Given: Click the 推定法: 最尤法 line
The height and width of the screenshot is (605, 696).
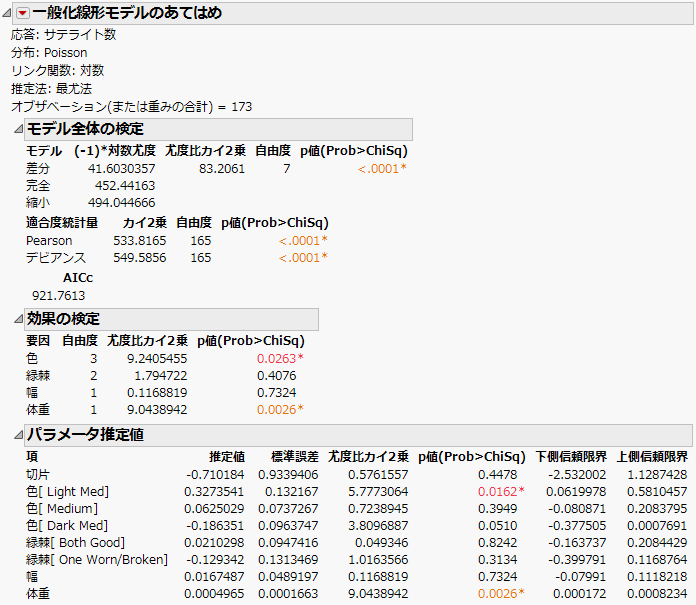Looking at the screenshot, I should coord(51,89).
